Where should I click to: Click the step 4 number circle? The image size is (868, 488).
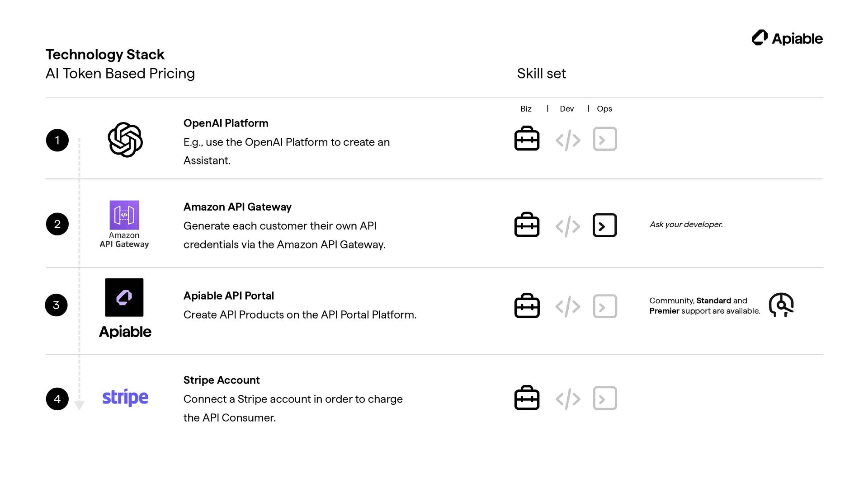tap(57, 399)
